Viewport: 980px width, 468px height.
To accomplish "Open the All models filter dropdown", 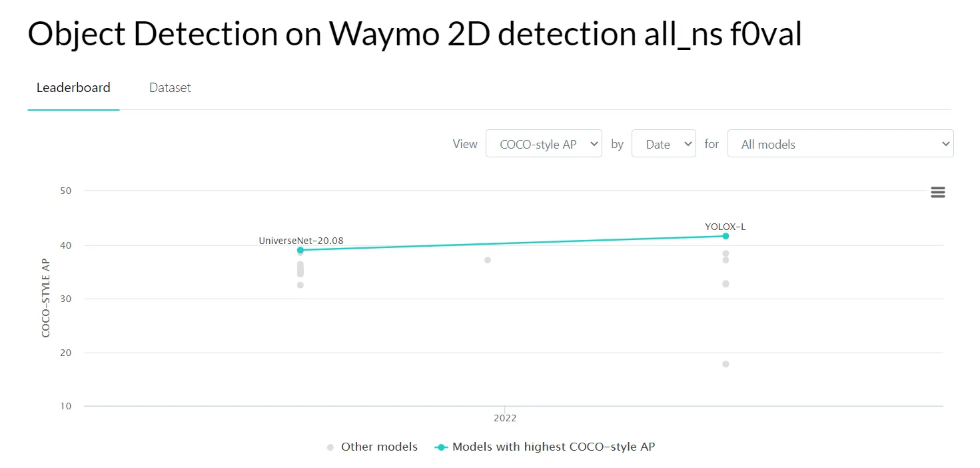I will click(x=840, y=144).
